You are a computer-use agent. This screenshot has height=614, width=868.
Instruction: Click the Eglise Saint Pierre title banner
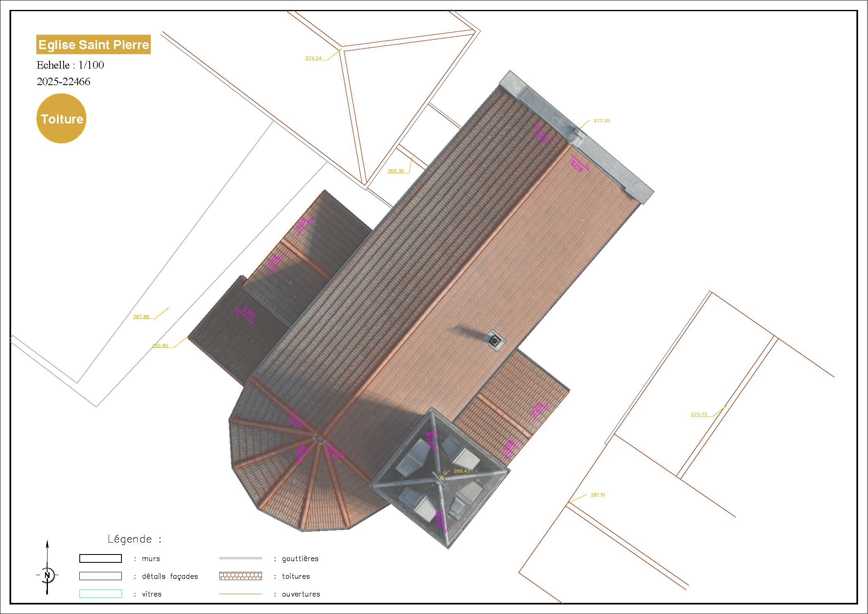[x=93, y=45]
